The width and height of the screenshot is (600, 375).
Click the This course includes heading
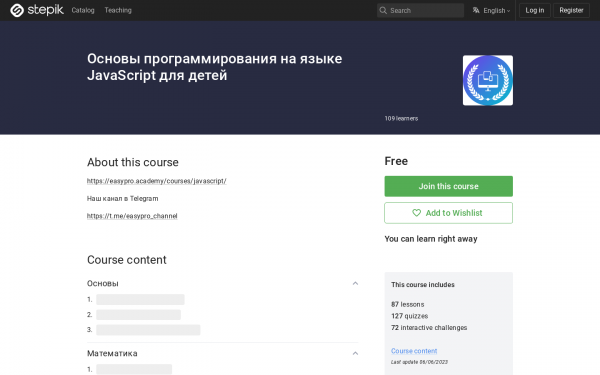click(423, 285)
